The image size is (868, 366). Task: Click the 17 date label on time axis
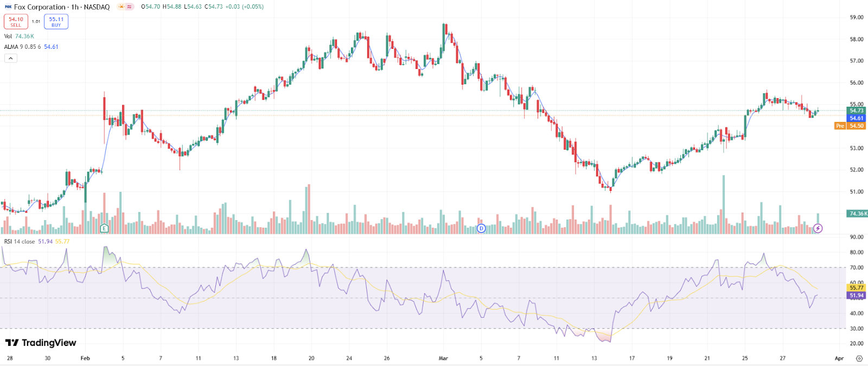click(631, 358)
